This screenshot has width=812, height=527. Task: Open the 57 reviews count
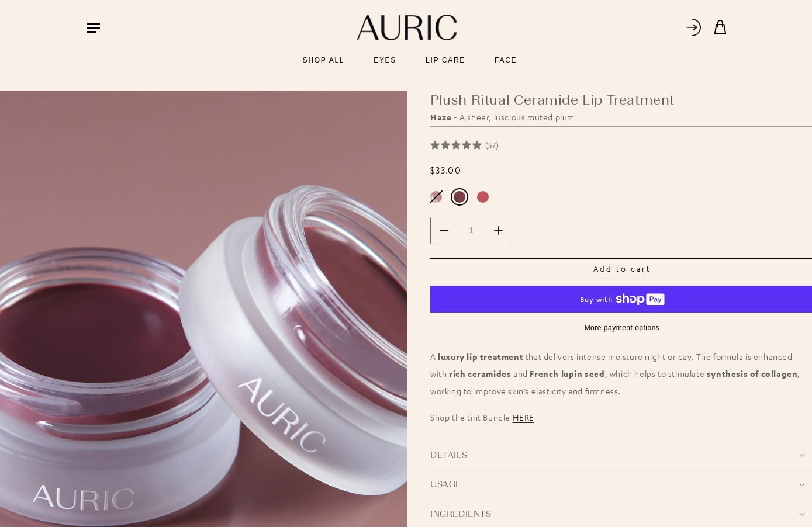pos(492,145)
